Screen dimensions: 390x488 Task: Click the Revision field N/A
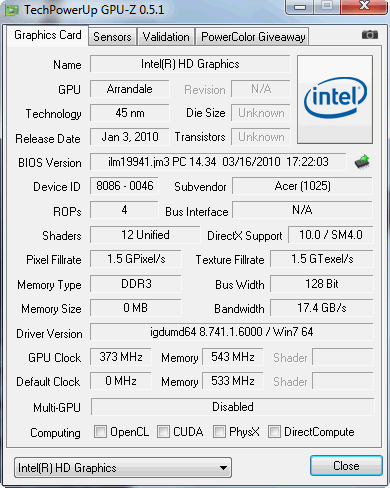click(x=261, y=89)
